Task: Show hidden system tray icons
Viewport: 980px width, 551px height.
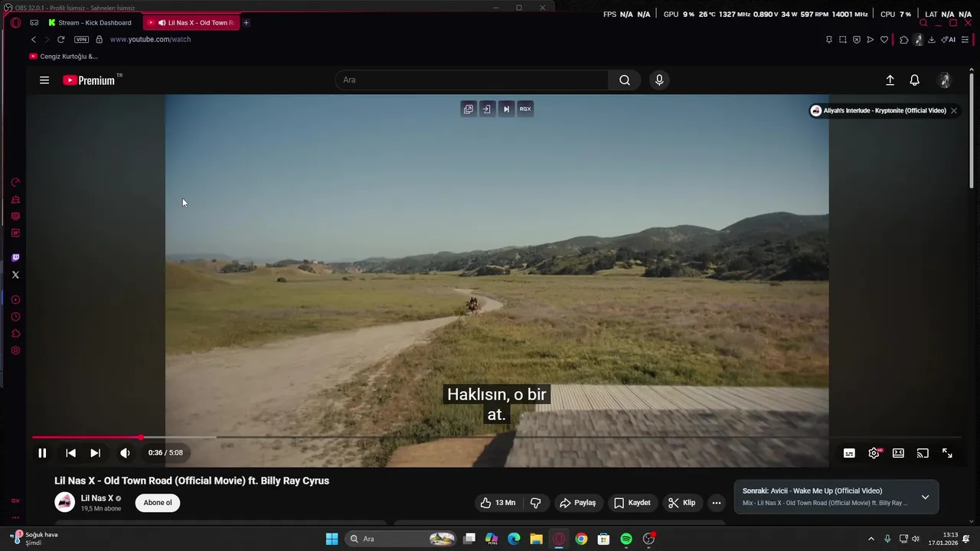Action: click(871, 539)
